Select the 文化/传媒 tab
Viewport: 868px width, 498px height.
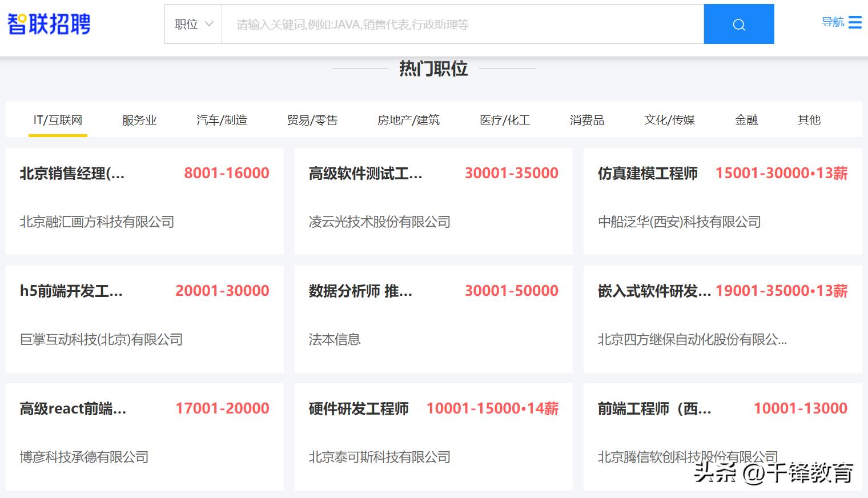click(x=669, y=120)
